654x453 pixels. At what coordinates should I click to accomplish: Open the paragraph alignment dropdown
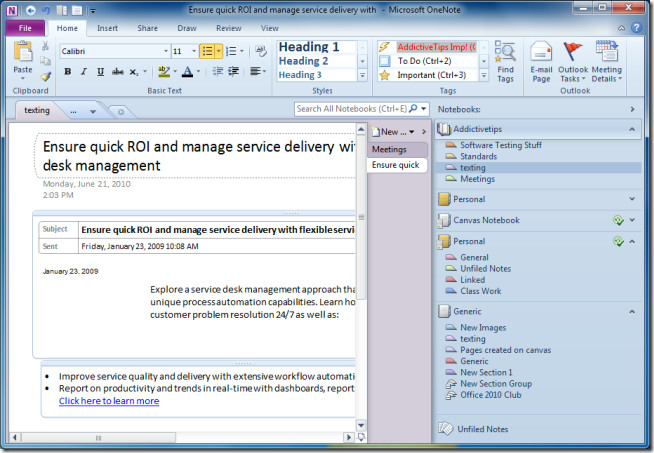point(258,71)
